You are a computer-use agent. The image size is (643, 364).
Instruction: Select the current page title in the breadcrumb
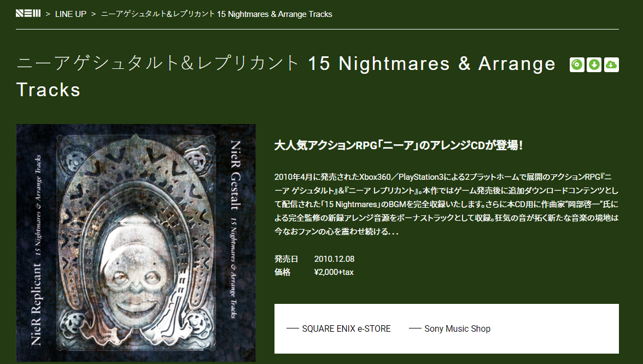point(217,14)
